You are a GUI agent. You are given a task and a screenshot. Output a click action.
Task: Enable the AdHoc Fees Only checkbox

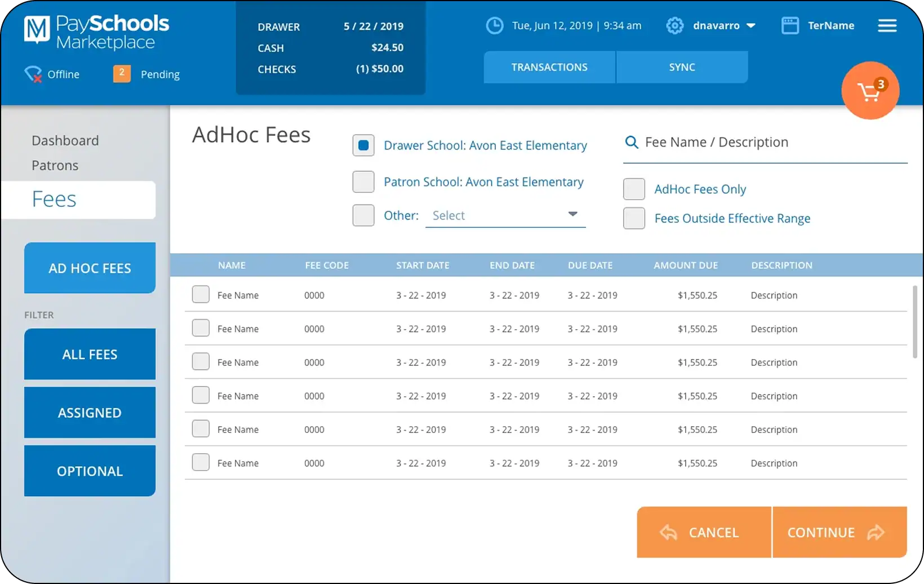634,189
